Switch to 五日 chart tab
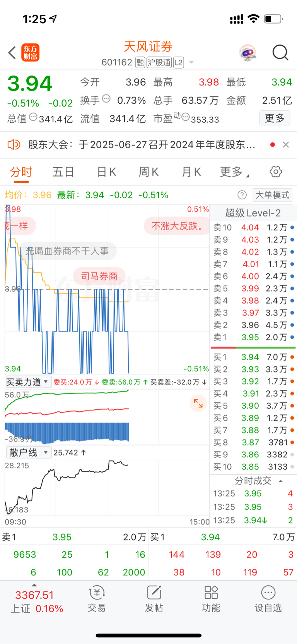This screenshot has width=297, height=644. (x=63, y=172)
